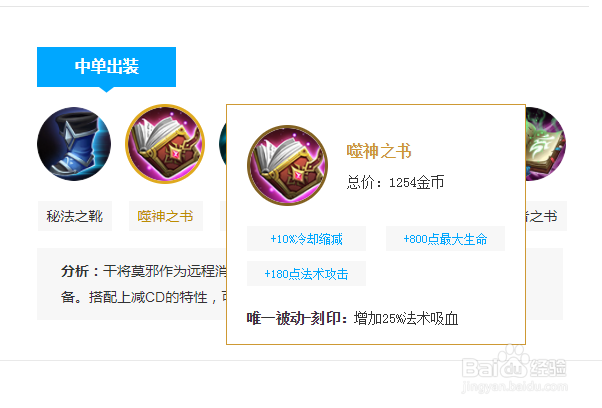Image resolution: width=602 pixels, height=408 pixels.
Task: Click the partially hidden teal item icon
Action: pos(223,144)
